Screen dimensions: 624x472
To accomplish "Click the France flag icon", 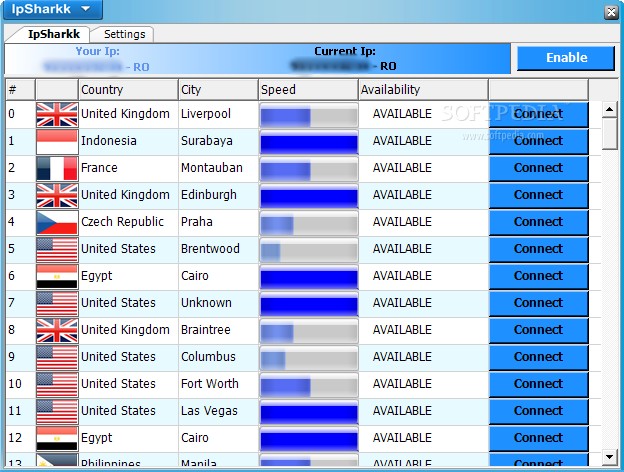I will pyautogui.click(x=57, y=168).
